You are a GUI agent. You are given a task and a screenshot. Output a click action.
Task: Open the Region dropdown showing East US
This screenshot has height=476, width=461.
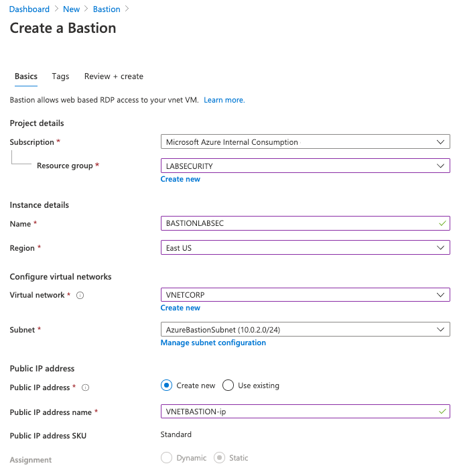(306, 248)
